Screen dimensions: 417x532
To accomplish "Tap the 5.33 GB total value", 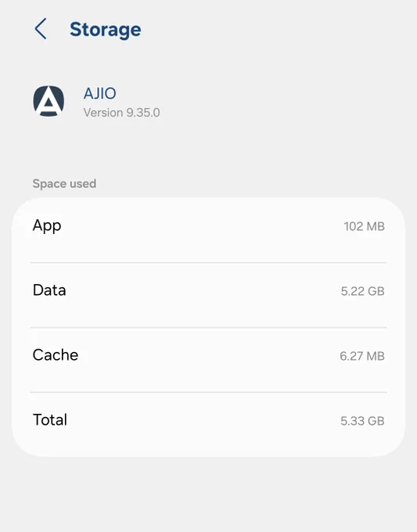I will (362, 421).
